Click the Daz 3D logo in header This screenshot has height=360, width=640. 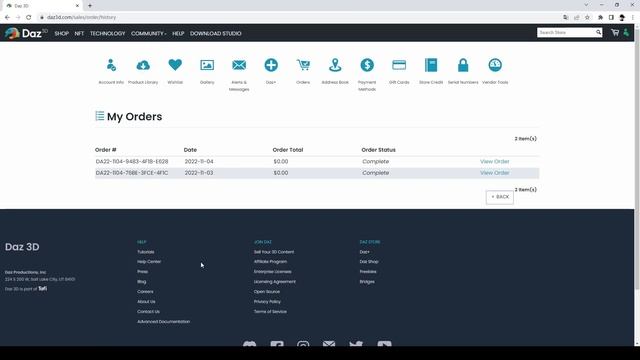(26, 33)
